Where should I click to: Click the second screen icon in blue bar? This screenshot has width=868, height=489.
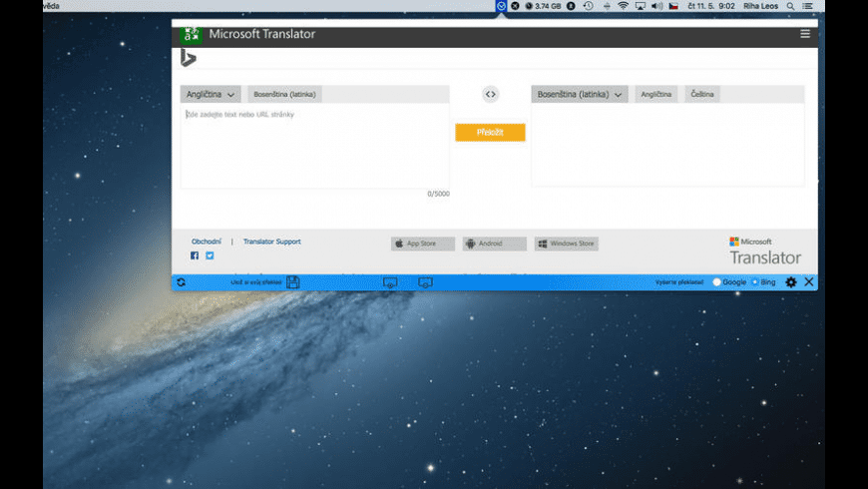(425, 282)
